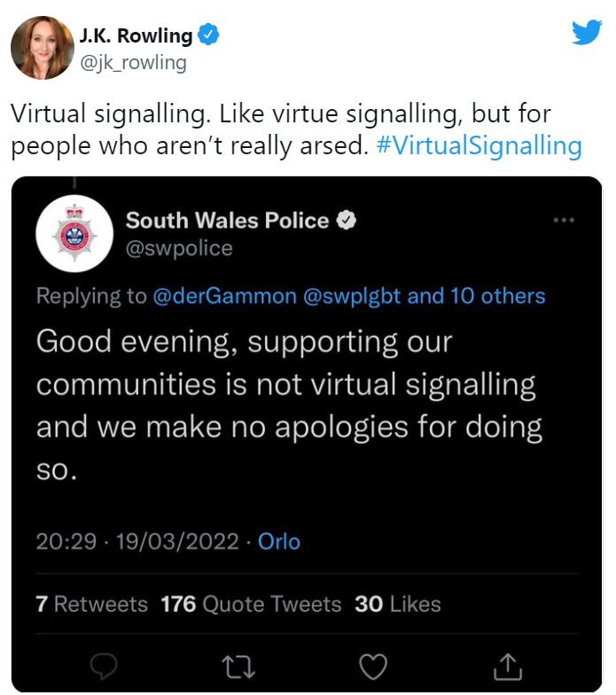616x695 pixels.
Task: Click the Orlo source link
Action: (279, 542)
